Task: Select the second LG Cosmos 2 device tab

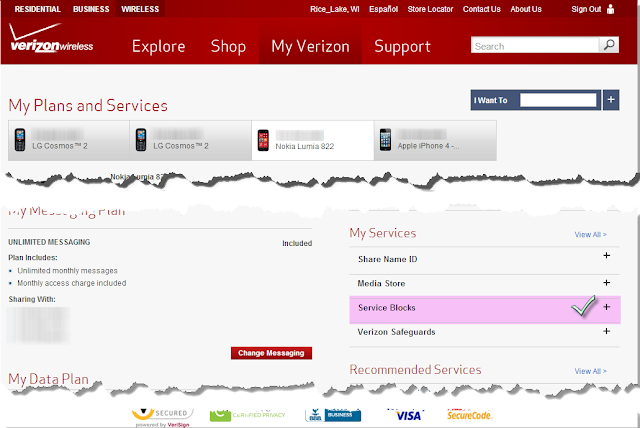Action: (191, 140)
